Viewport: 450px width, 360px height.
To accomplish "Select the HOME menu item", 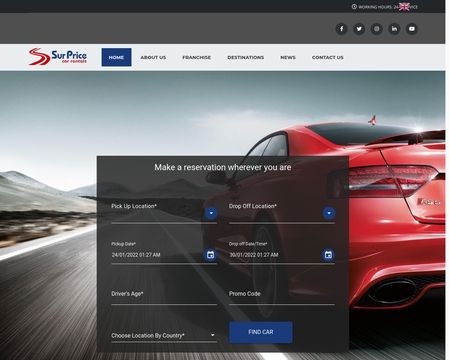I will tap(116, 57).
